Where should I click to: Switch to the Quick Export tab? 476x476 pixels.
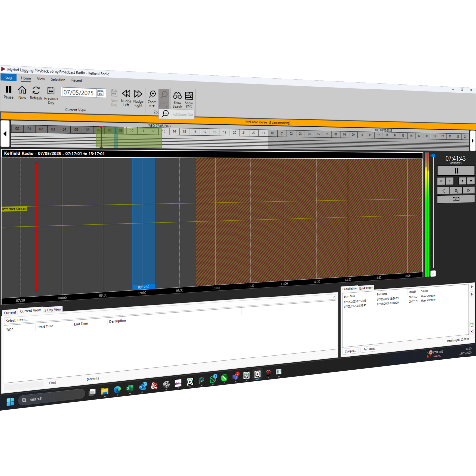(366, 288)
